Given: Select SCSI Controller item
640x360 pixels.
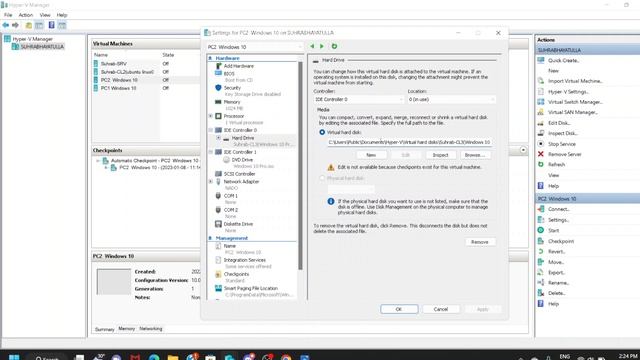Looking at the screenshot, I should (239, 174).
